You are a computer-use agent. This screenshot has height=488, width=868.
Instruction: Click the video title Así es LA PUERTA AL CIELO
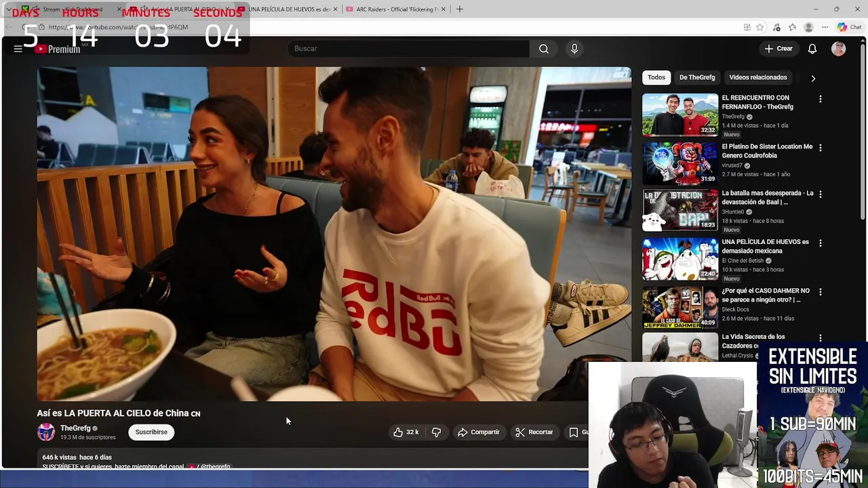pyautogui.click(x=119, y=413)
